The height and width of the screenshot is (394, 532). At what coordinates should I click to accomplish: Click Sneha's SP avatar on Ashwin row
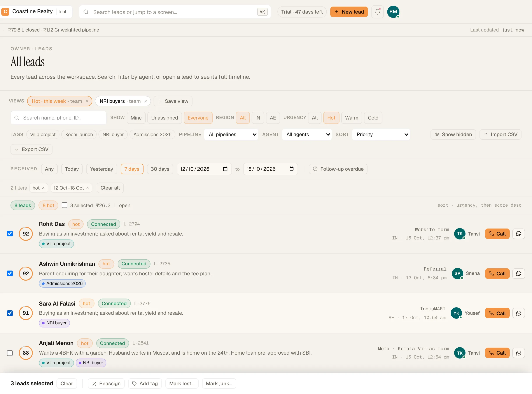[x=457, y=274]
